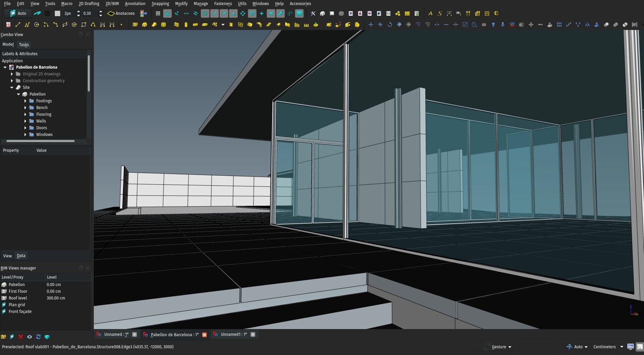Select the Array tool
Image resolution: width=644 pixels, height=355 pixels.
(x=559, y=24)
